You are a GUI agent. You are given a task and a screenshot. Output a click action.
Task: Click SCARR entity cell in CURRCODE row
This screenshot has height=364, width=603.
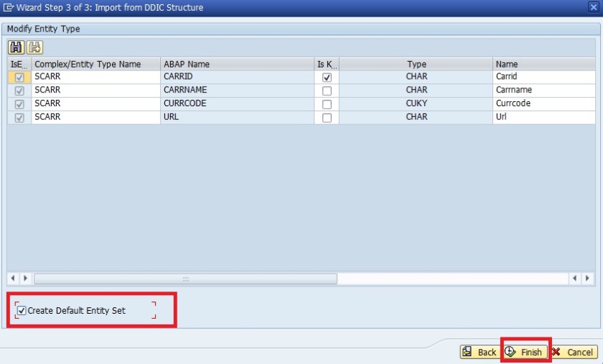95,104
